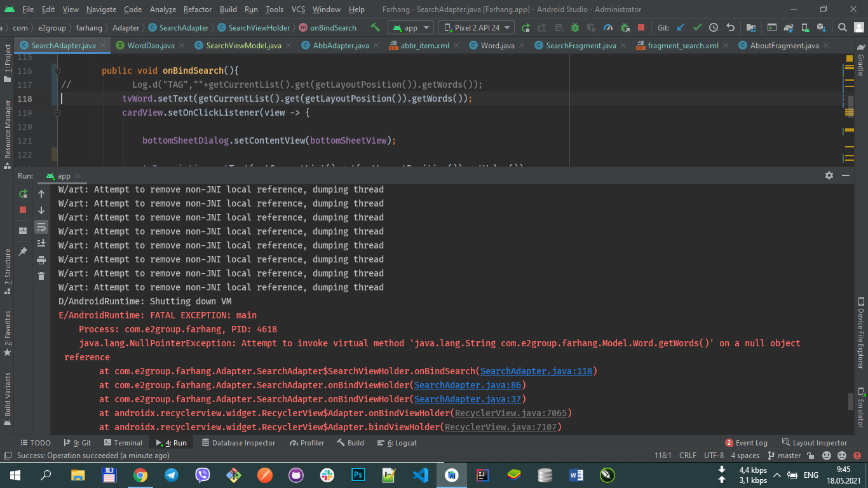Open the Layout Inspector
This screenshot has height=488, width=868.
click(x=815, y=443)
